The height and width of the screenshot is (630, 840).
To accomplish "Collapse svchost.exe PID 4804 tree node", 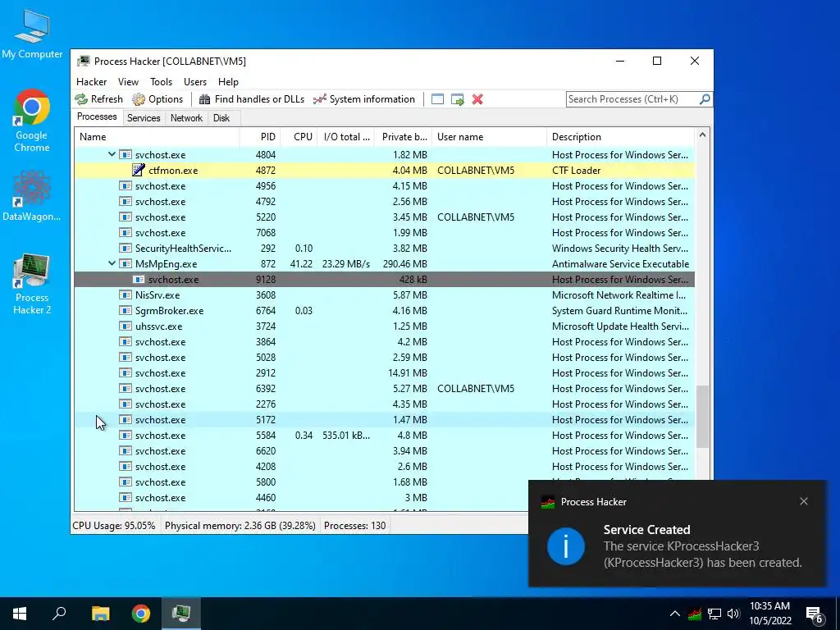I will click(x=112, y=154).
